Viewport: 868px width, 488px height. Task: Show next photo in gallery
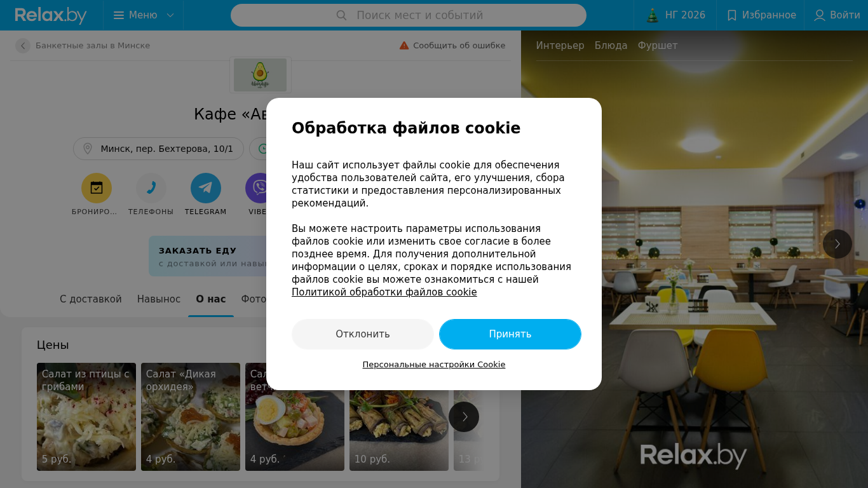(x=837, y=244)
